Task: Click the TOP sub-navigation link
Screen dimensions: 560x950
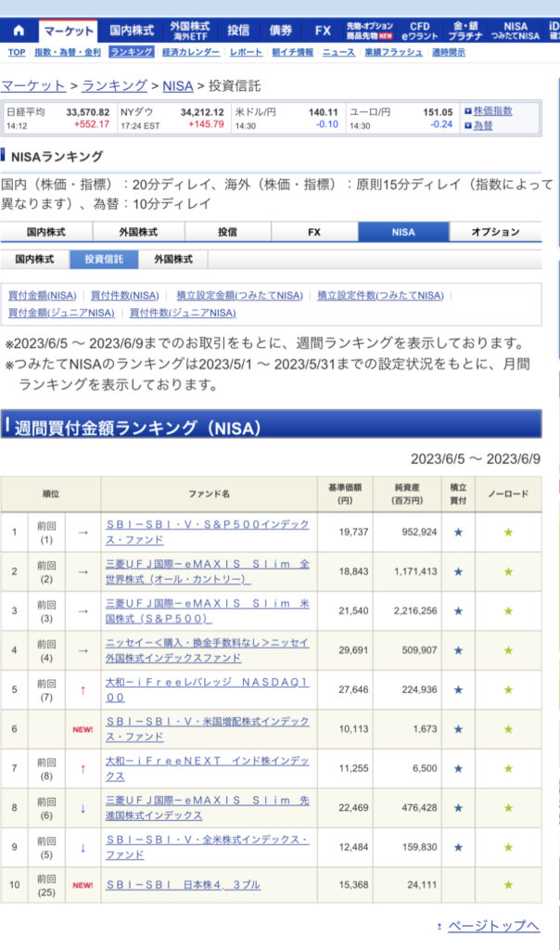Action: coord(17,52)
